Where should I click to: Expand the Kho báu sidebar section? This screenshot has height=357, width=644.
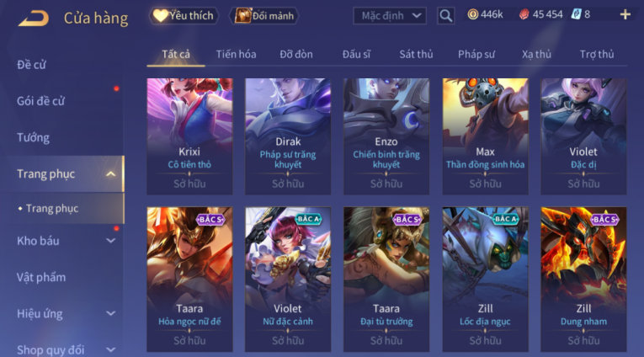(110, 241)
